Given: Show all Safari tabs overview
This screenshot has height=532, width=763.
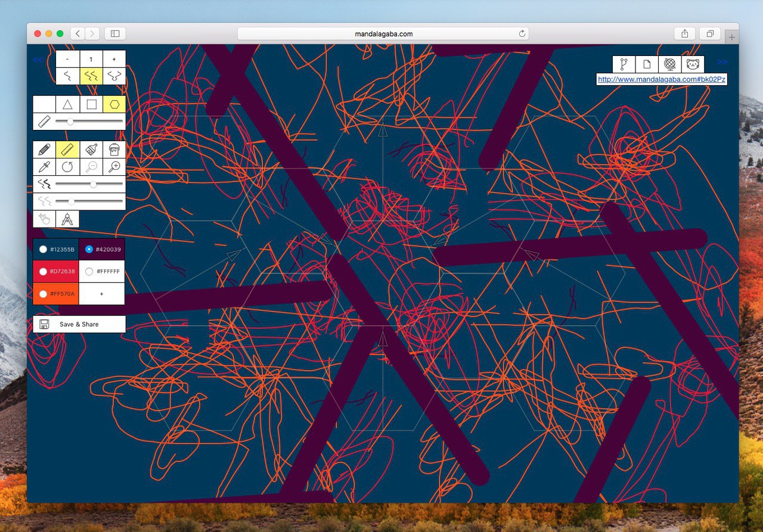Looking at the screenshot, I should (x=710, y=34).
